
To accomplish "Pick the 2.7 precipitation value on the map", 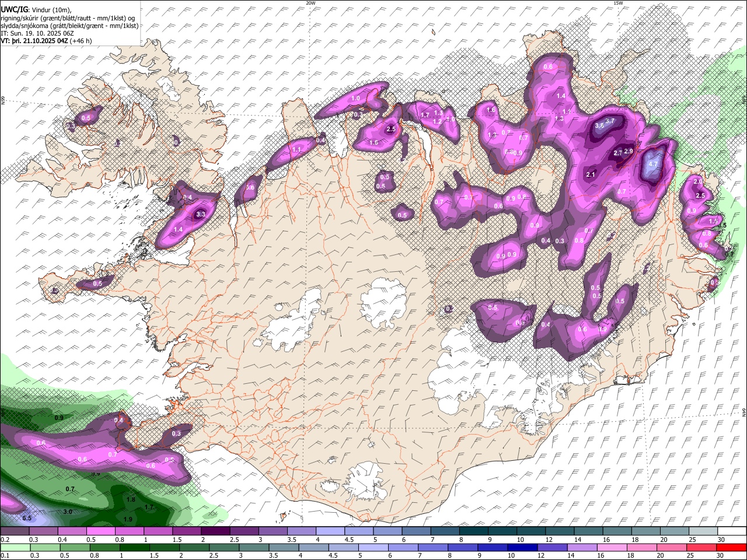I will point(618,153).
